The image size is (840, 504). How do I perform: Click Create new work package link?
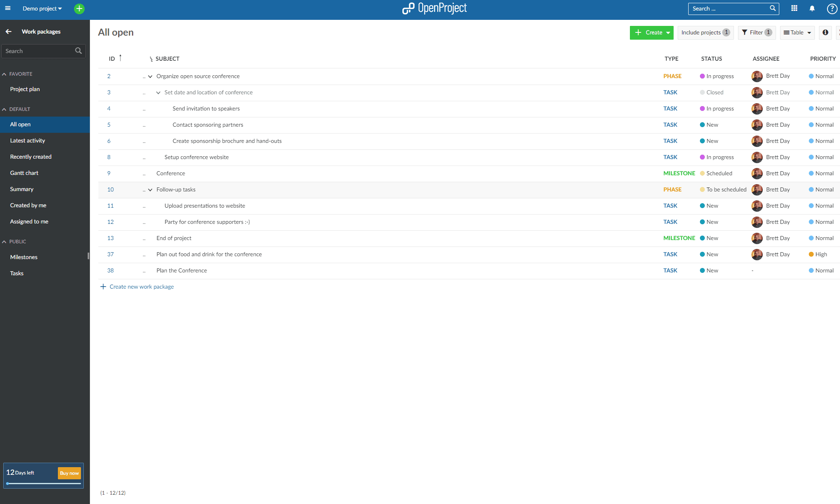click(141, 287)
